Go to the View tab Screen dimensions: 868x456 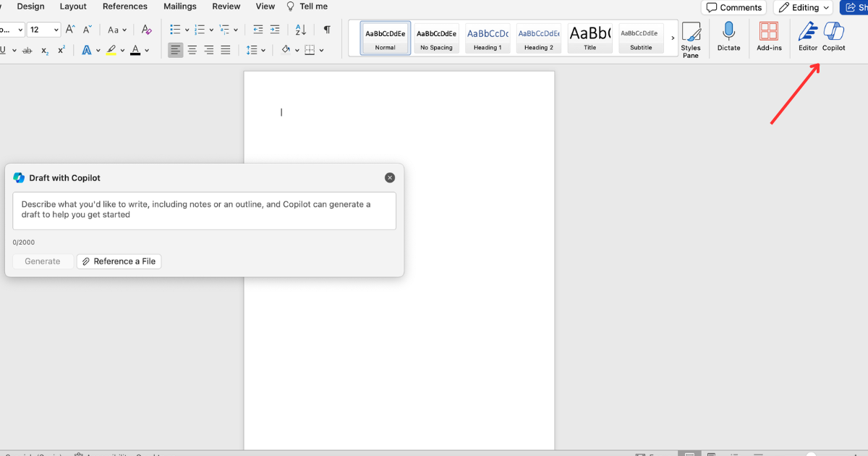tap(265, 7)
